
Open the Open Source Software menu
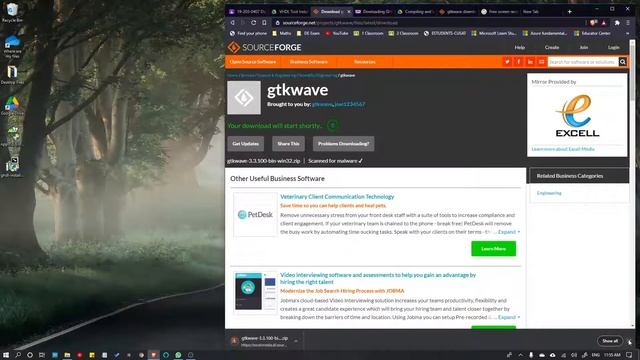[253, 62]
